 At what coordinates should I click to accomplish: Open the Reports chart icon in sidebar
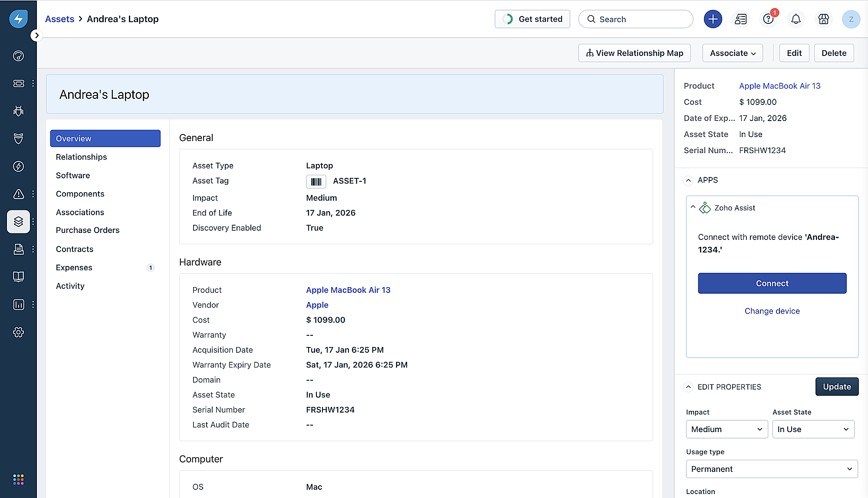18,305
